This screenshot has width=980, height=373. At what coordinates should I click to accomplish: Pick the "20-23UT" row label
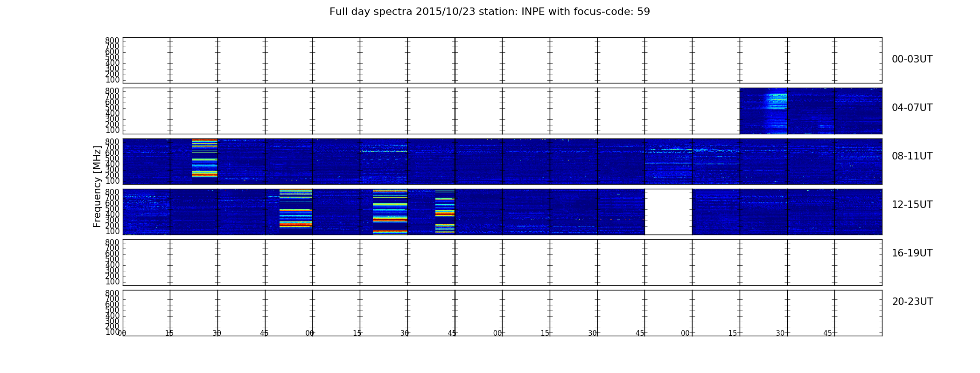point(912,302)
